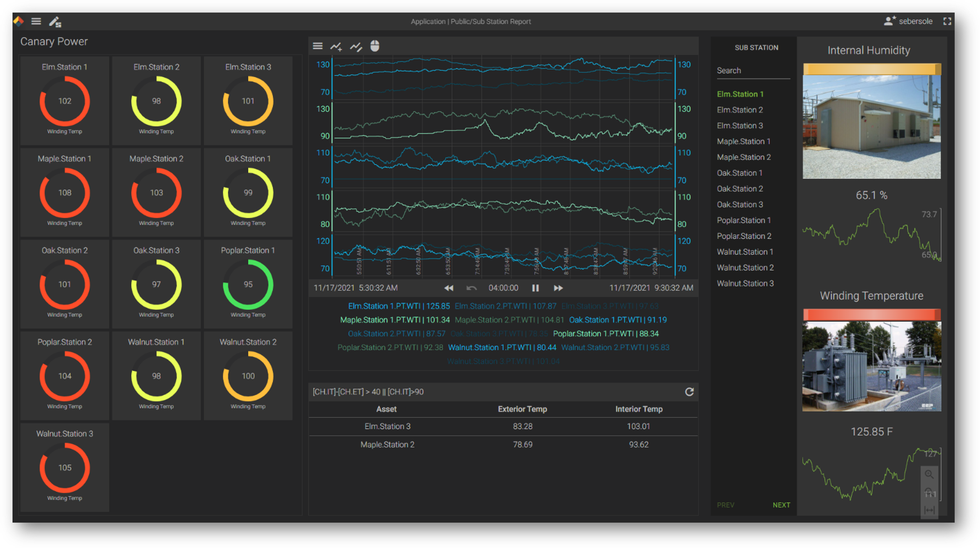The height and width of the screenshot is (548, 980).
Task: Click the edit trend line pencil icon
Action: coord(356,47)
